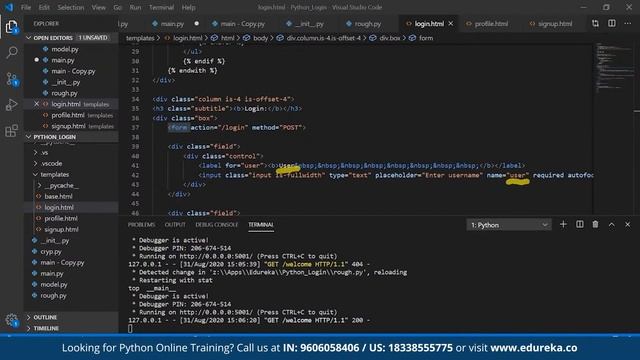Split the editor to the right

coord(611,24)
